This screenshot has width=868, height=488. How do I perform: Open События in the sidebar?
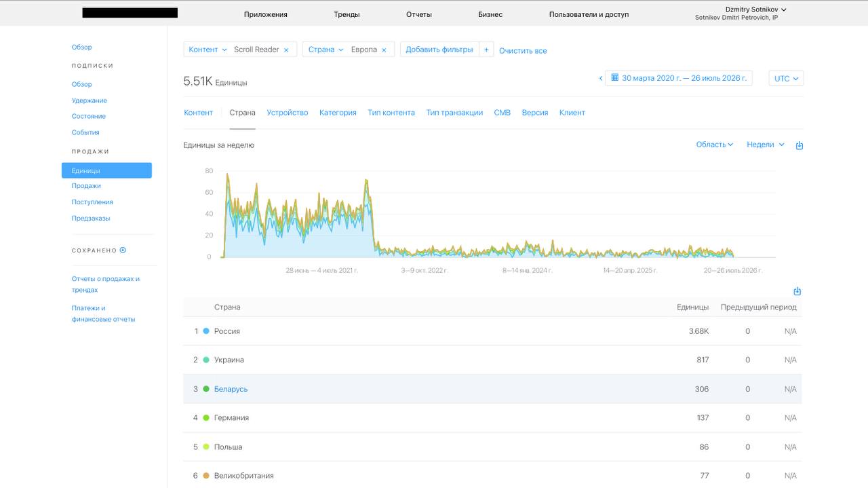point(85,132)
